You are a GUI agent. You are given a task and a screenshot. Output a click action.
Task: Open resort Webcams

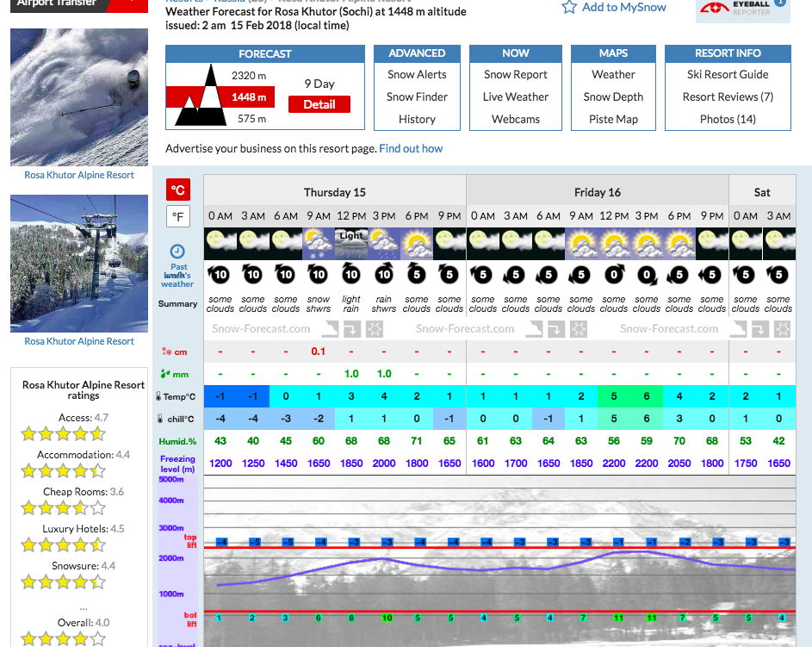point(515,119)
